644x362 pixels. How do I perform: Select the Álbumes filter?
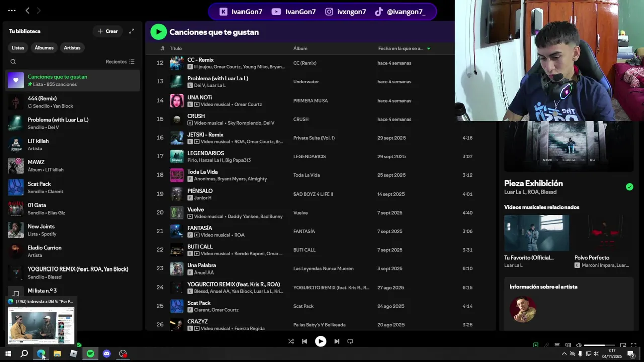click(x=44, y=48)
